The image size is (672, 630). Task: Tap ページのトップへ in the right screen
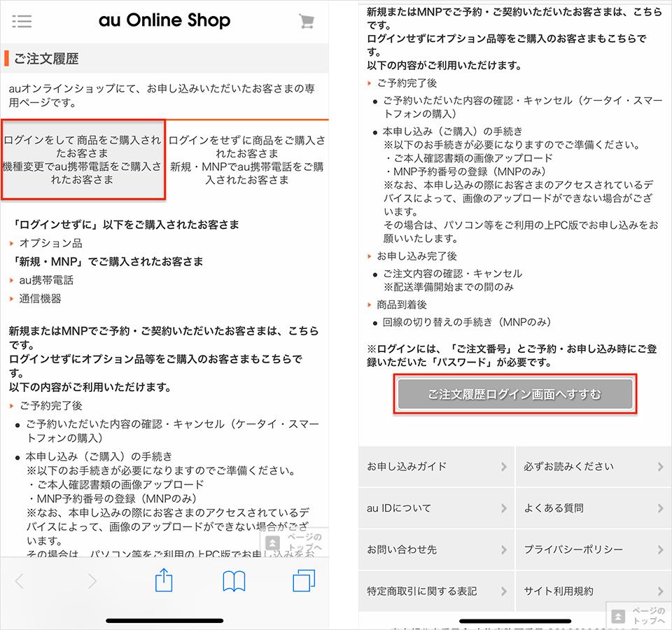pyautogui.click(x=638, y=616)
